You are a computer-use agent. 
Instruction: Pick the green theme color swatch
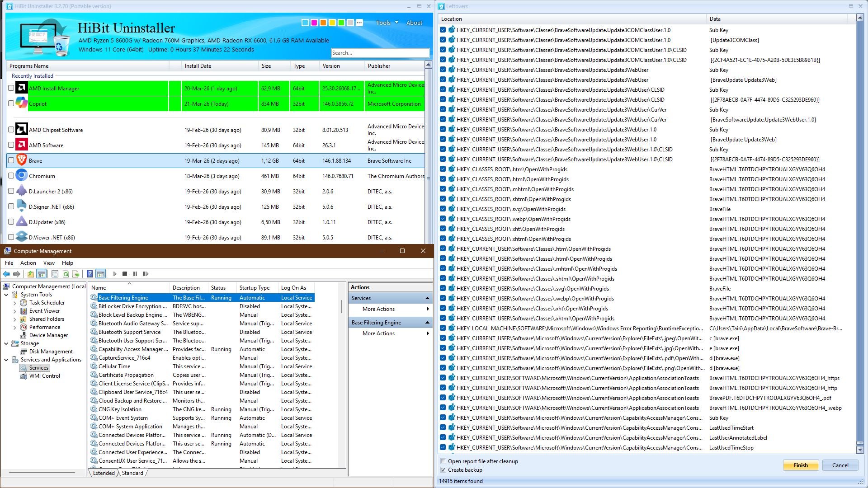(x=341, y=23)
